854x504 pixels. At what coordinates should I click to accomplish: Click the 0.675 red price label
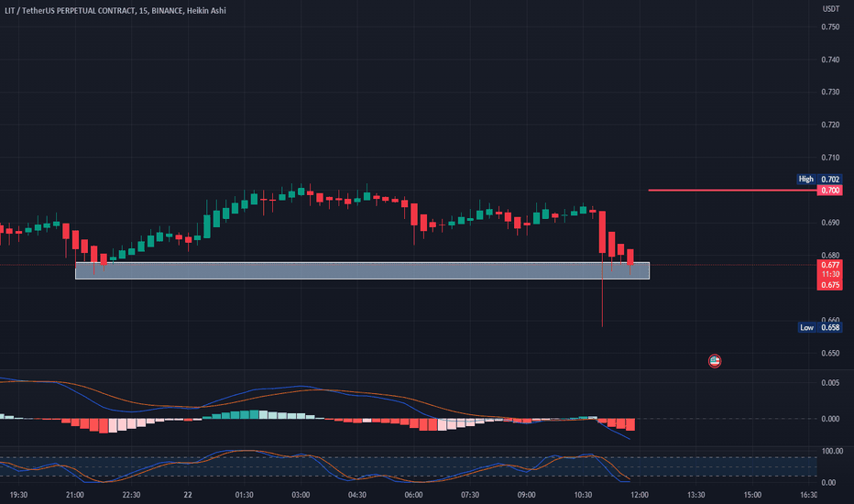(x=829, y=285)
